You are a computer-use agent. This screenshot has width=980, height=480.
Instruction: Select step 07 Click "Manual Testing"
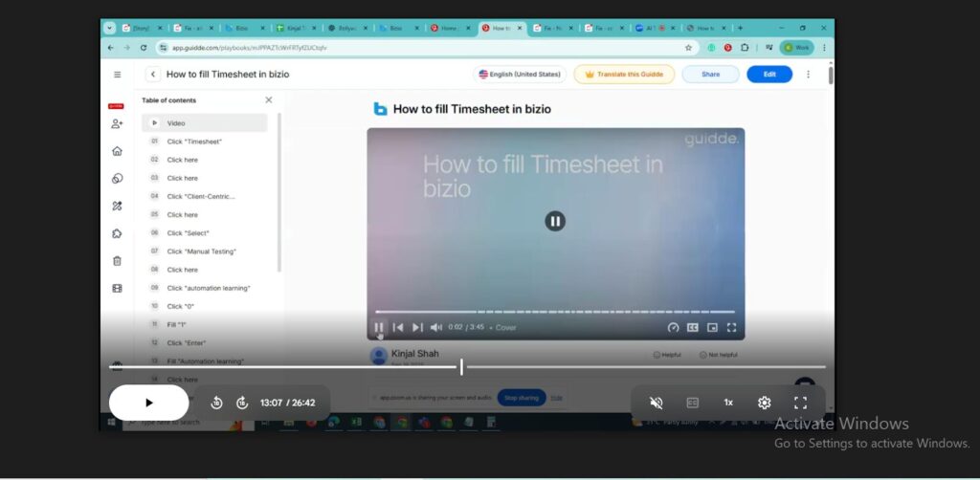coord(201,251)
